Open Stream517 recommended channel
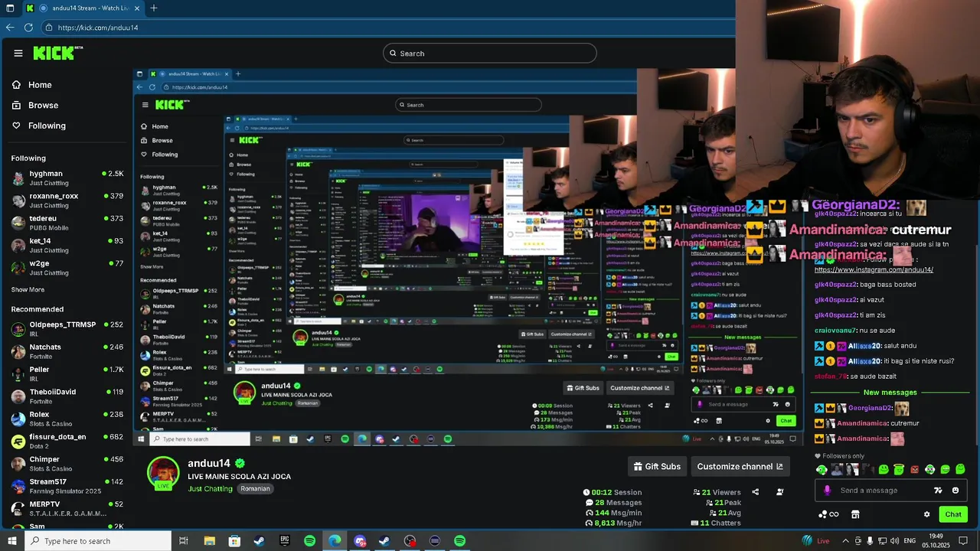Viewport: 980px width, 551px height. coord(67,486)
